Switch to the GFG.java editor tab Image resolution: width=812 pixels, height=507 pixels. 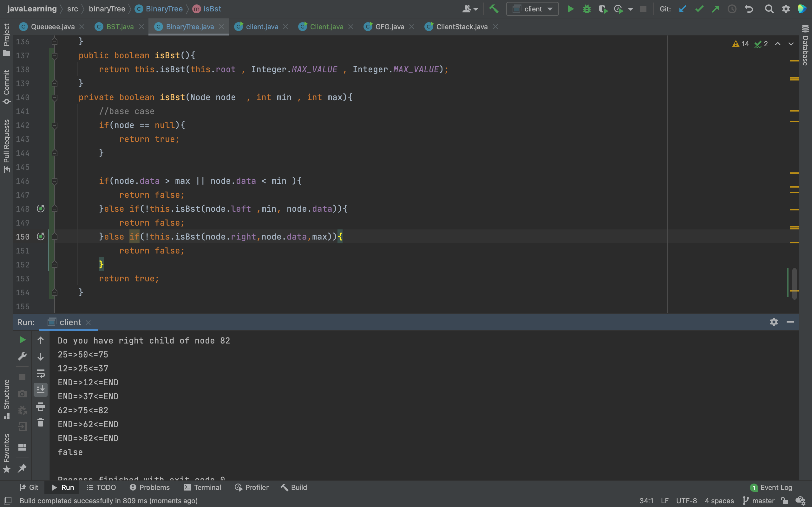389,27
